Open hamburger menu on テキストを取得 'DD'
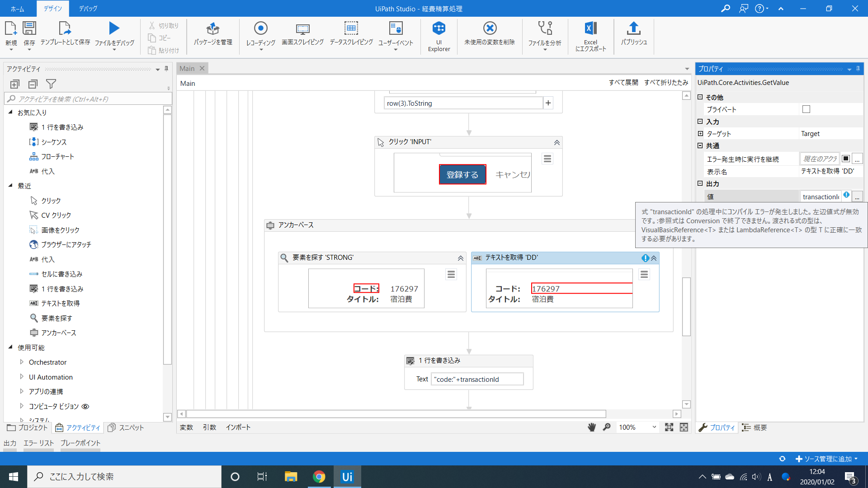The height and width of the screenshot is (488, 868). (x=644, y=274)
